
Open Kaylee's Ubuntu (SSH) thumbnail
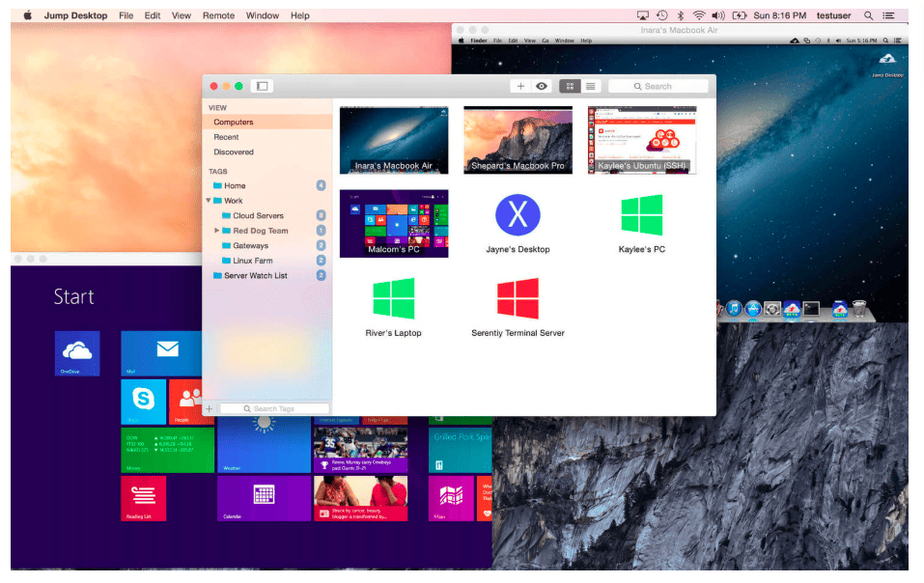coord(642,140)
